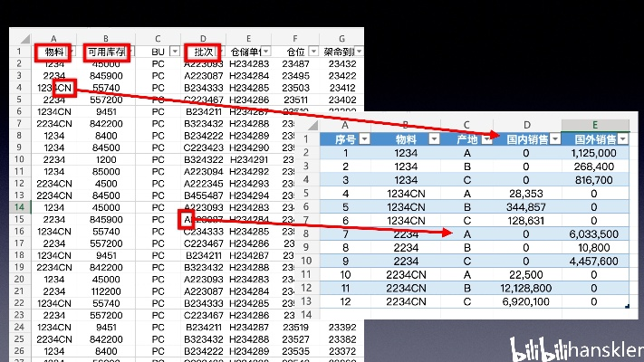Screen dimensions: 644x362
Task: Click cell H234293 in left sheet
Action: [249, 184]
